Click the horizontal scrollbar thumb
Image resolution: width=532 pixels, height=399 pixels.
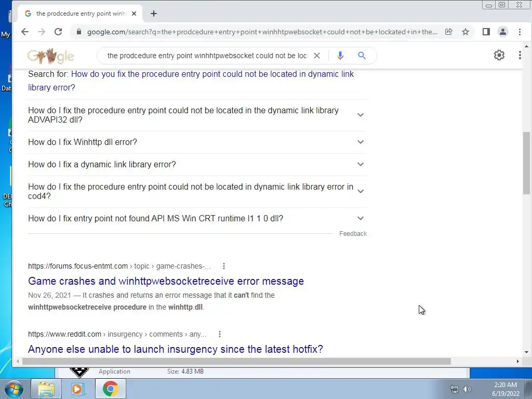coord(236,362)
